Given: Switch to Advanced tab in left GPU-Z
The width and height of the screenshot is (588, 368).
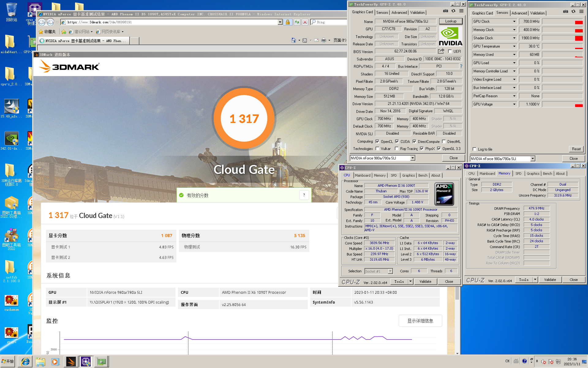Looking at the screenshot, I should click(399, 13).
